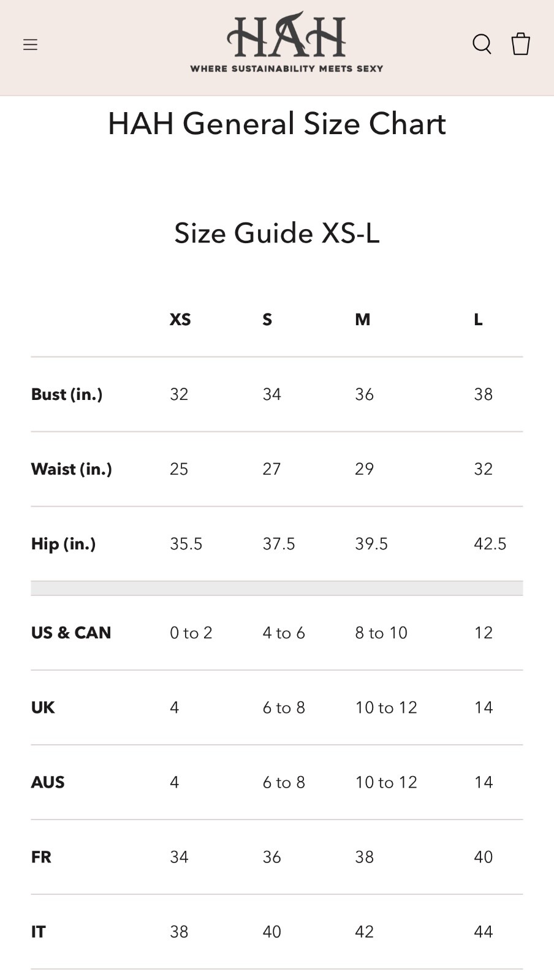Open the hamburger navigation menu
Image resolution: width=554 pixels, height=980 pixels.
click(30, 45)
